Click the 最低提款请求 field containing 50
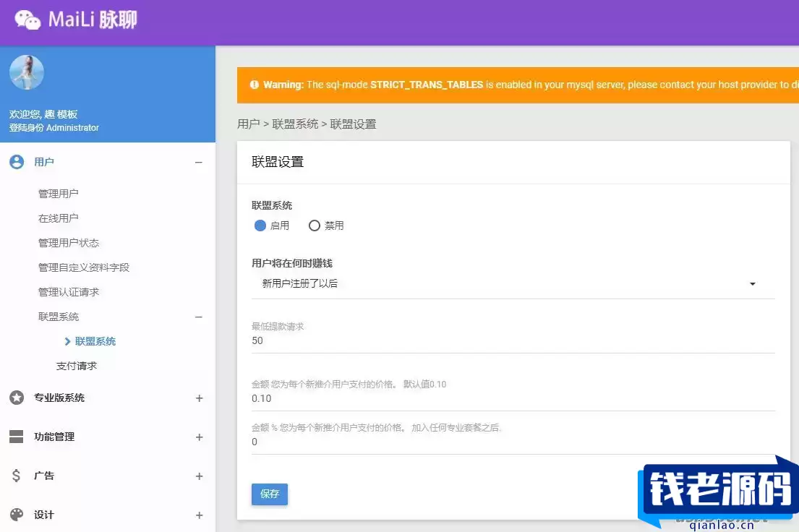 tap(513, 341)
